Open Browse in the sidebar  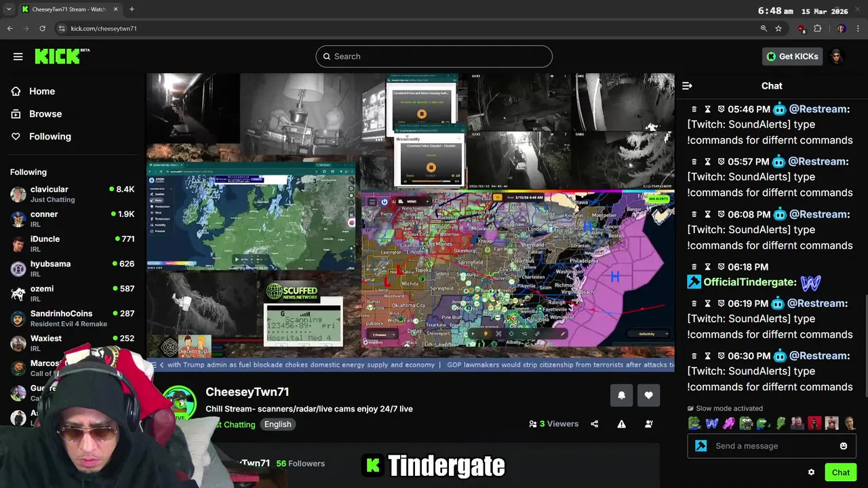coord(45,114)
